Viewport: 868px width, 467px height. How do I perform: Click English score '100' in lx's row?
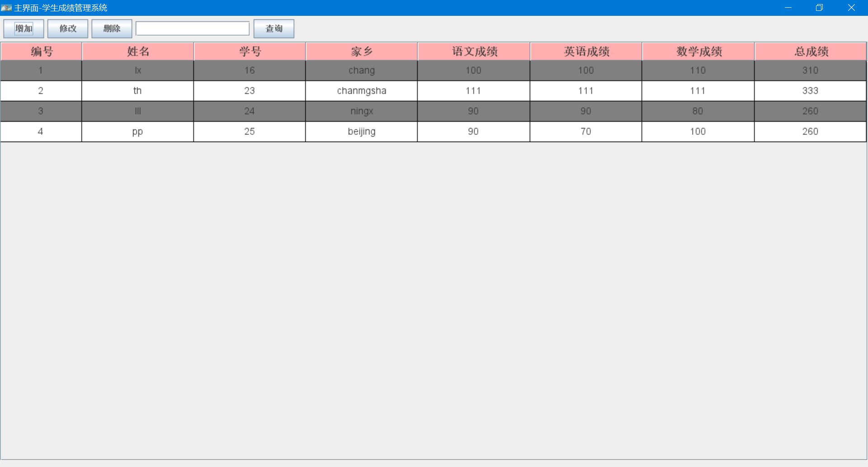coord(586,71)
